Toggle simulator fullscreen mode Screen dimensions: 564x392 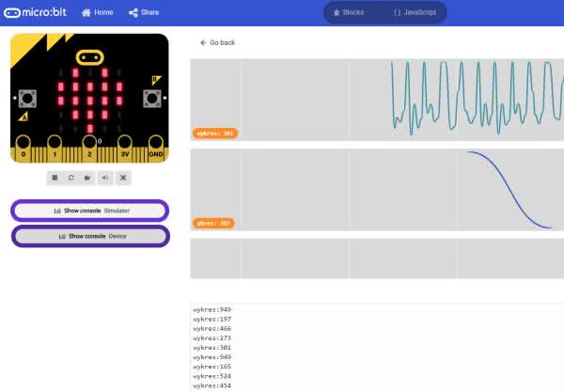[x=123, y=177]
